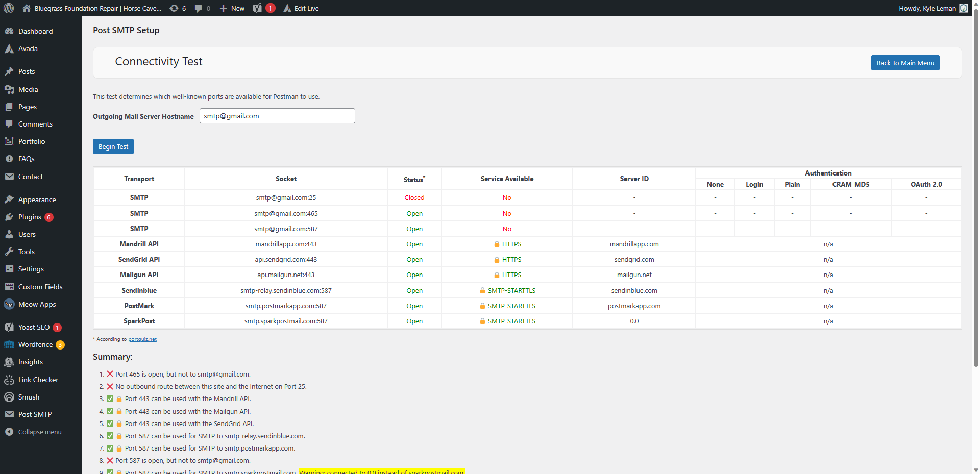The image size is (980, 474).
Task: Open the site home icon in admin bar
Action: point(27,8)
